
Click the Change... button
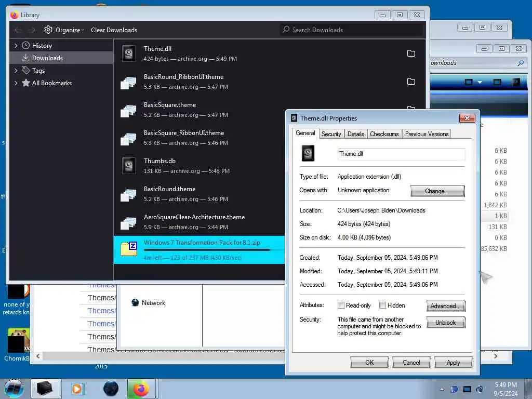coord(437,191)
